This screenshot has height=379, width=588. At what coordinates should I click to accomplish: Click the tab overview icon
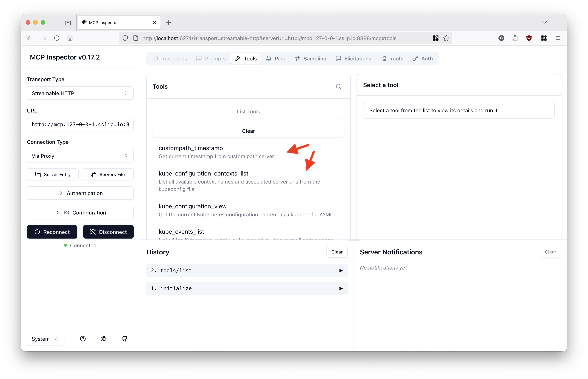click(x=68, y=23)
